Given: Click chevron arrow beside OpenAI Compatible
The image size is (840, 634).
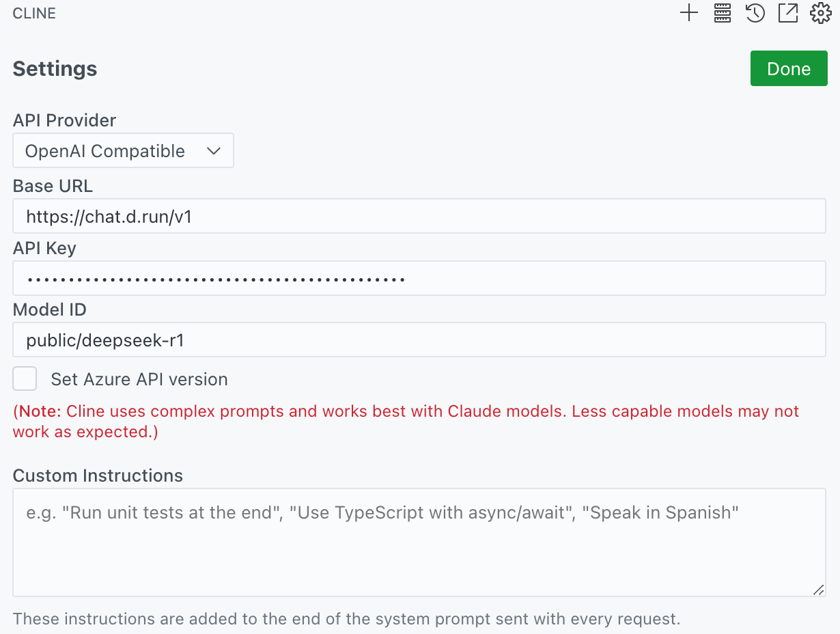Looking at the screenshot, I should tap(214, 151).
